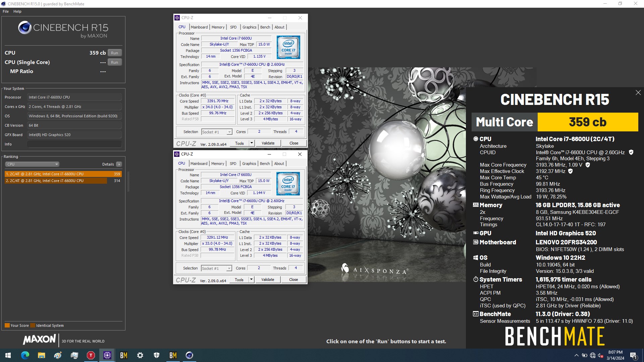This screenshot has height=362, width=644.
Task: Click the Info text field in Your System
Action: click(74, 144)
